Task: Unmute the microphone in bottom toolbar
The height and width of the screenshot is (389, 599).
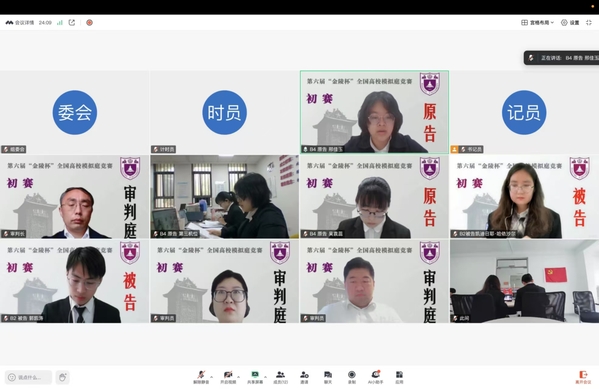Action: pos(201,377)
